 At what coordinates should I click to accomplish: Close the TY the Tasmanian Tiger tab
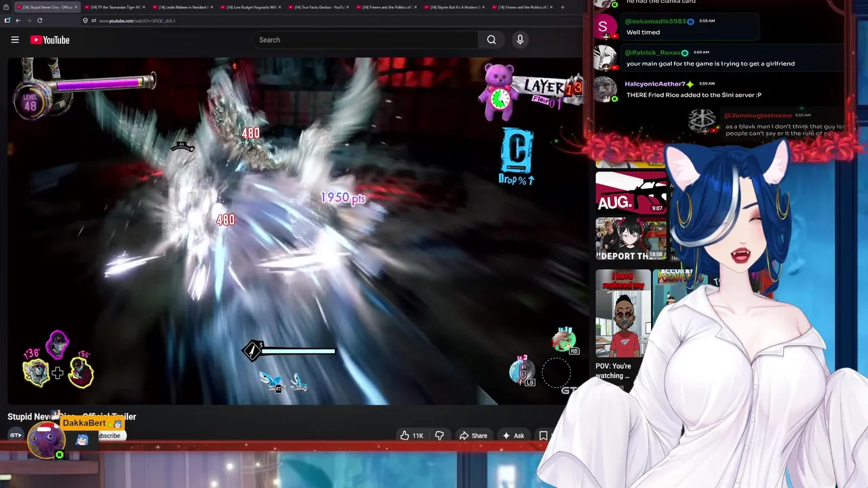144,7
